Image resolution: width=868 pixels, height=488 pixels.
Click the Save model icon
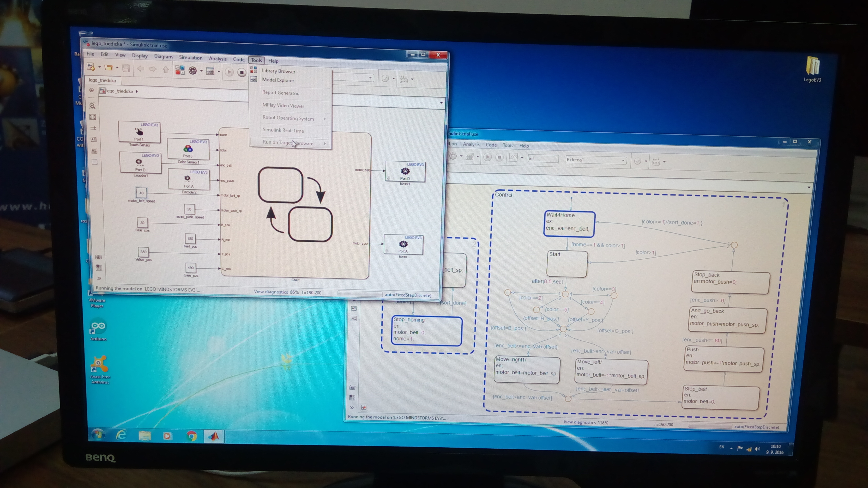tap(126, 68)
